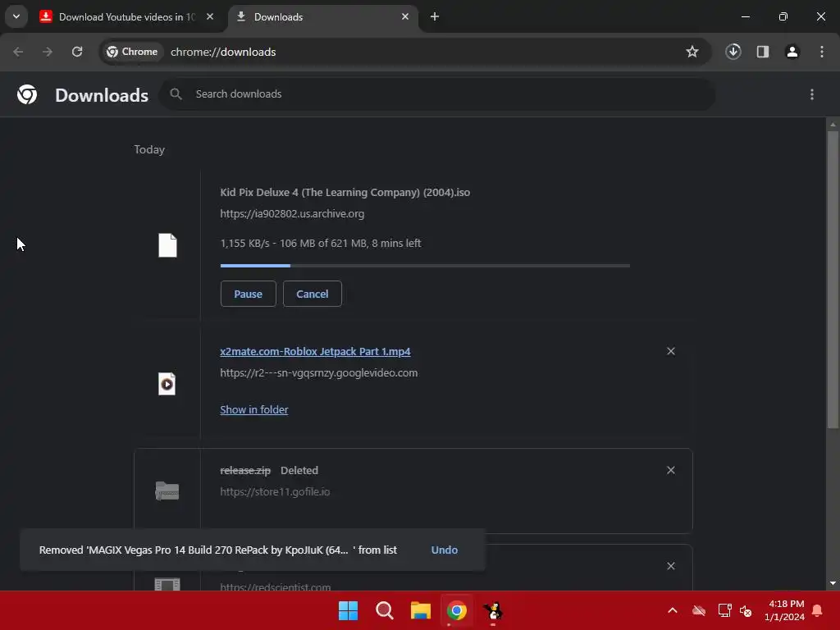Click the archive.org source URL
The image size is (840, 630).
[x=292, y=214]
